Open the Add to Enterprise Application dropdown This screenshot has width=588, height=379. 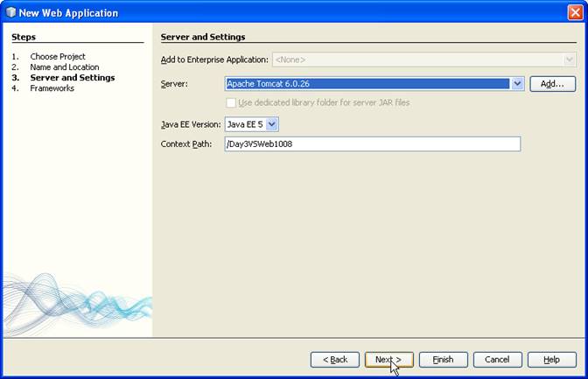pos(423,60)
